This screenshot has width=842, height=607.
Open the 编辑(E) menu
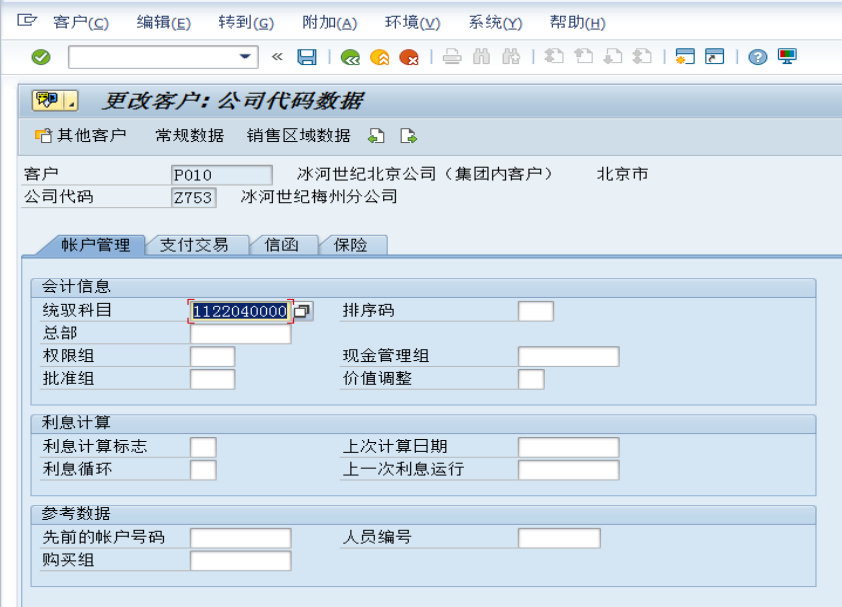163,23
